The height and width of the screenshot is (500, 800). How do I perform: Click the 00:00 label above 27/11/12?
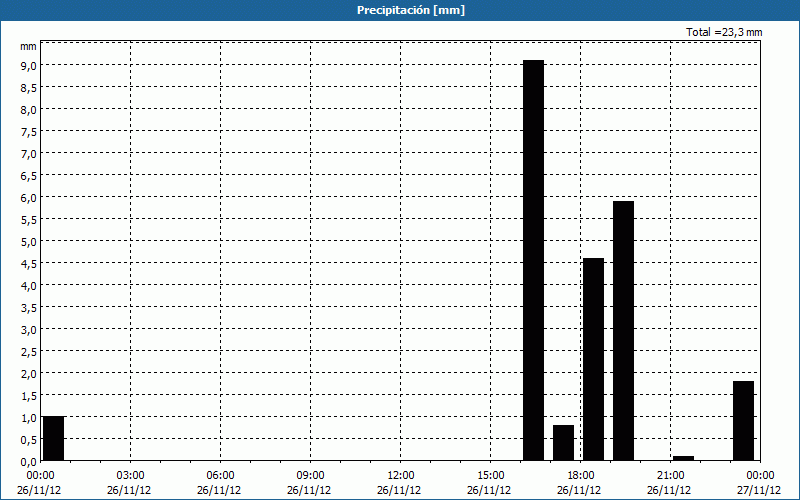click(761, 475)
